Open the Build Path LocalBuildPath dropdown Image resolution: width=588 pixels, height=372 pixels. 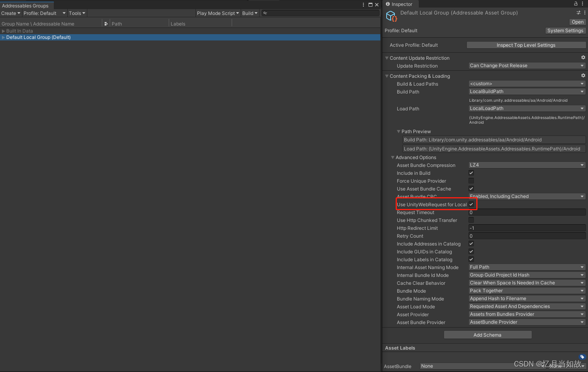527,92
